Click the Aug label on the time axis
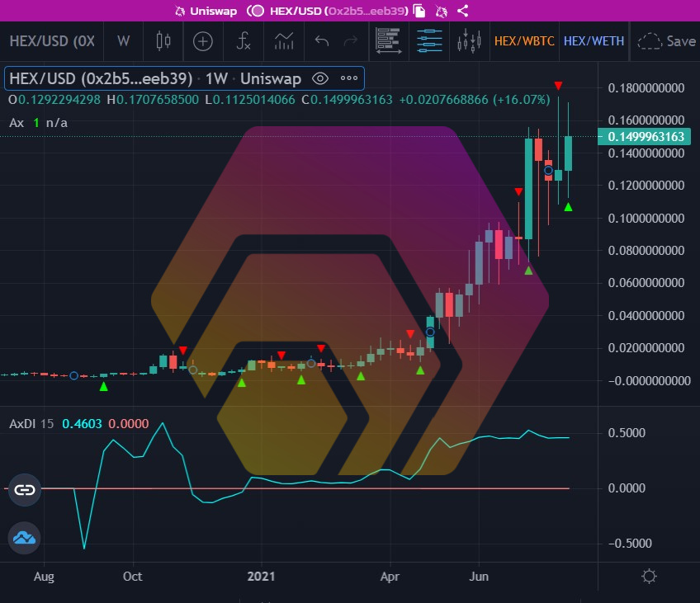The width and height of the screenshot is (700, 603). [44, 577]
